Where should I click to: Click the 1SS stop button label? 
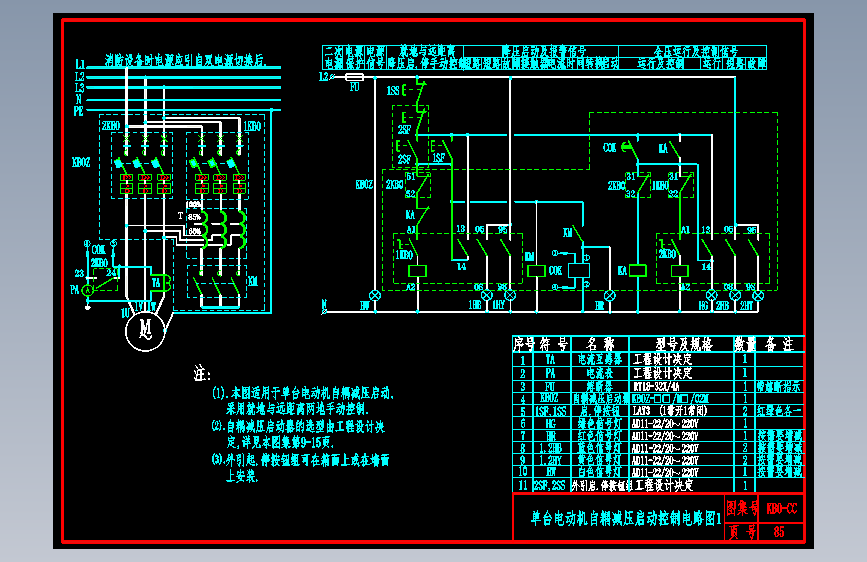(x=392, y=91)
